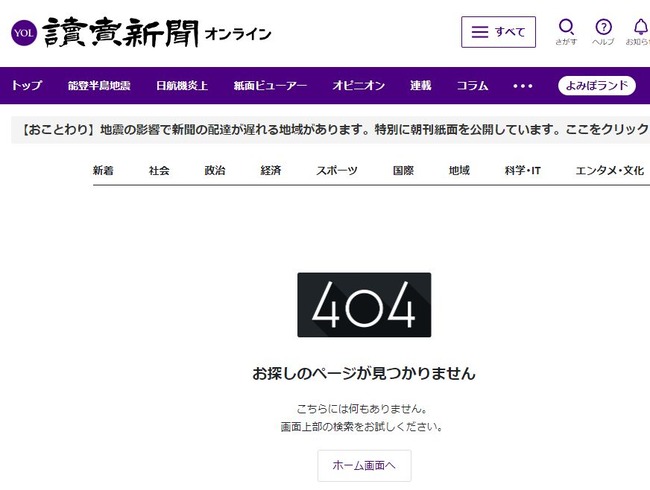Go to トップ in the purple nav bar
Screen dimensions: 650x490
[x=26, y=86]
